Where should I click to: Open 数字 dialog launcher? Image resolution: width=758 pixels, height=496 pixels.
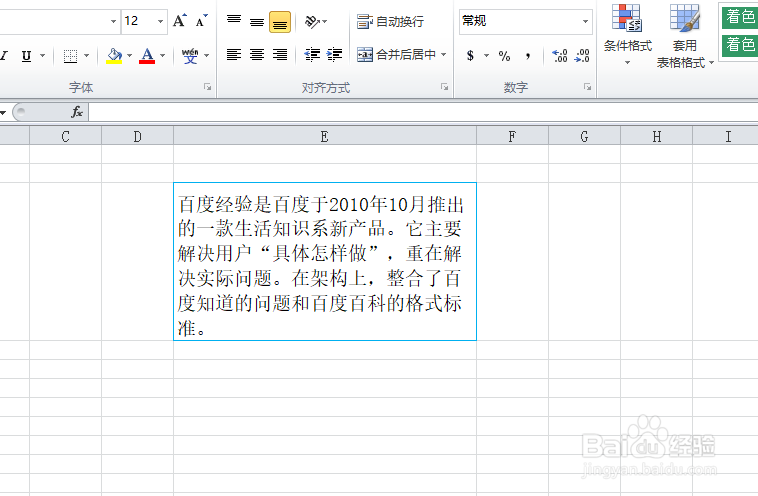pos(587,87)
